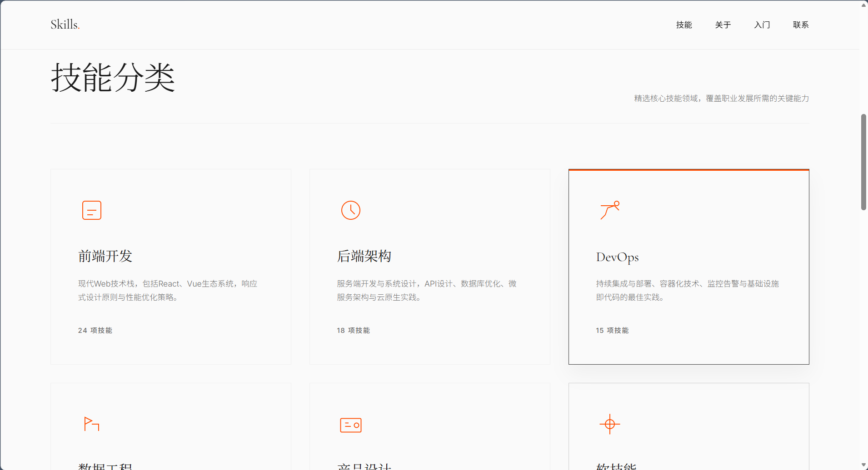
Task: Select the 后端架构 heading
Action: point(364,257)
